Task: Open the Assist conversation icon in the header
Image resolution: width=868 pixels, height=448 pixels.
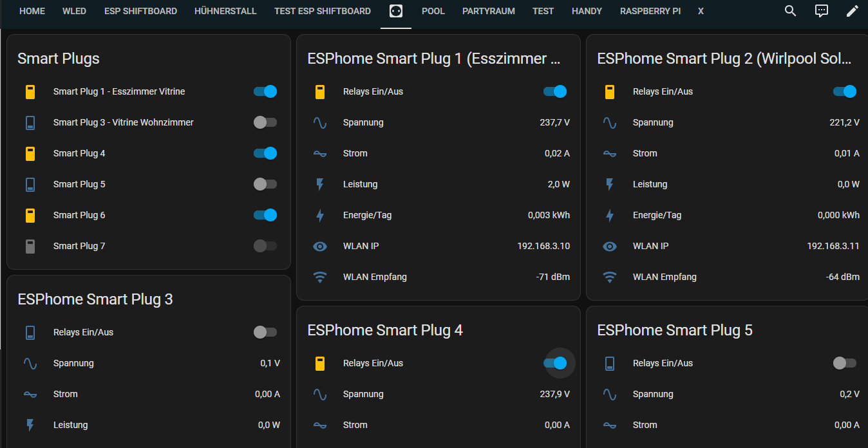Action: pos(821,11)
